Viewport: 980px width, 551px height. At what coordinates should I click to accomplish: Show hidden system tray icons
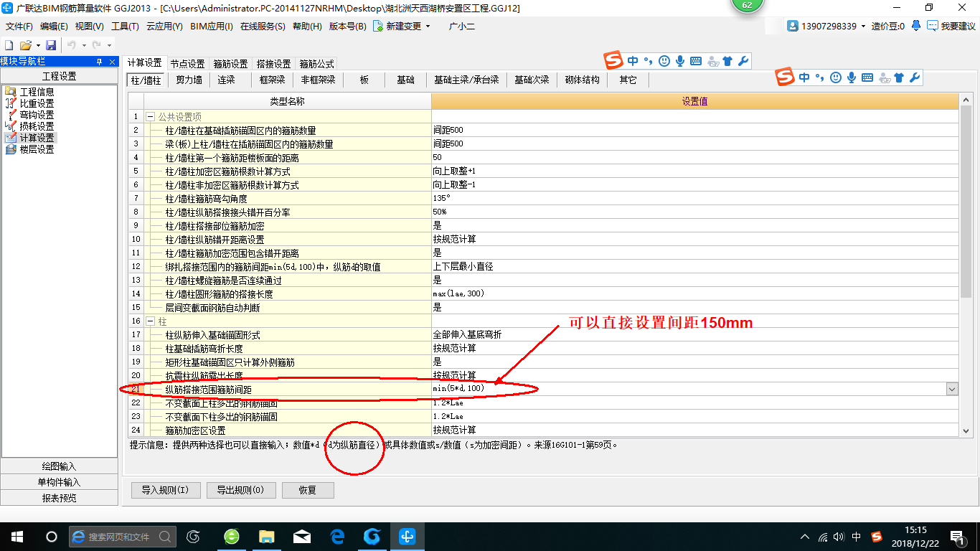pos(805,537)
